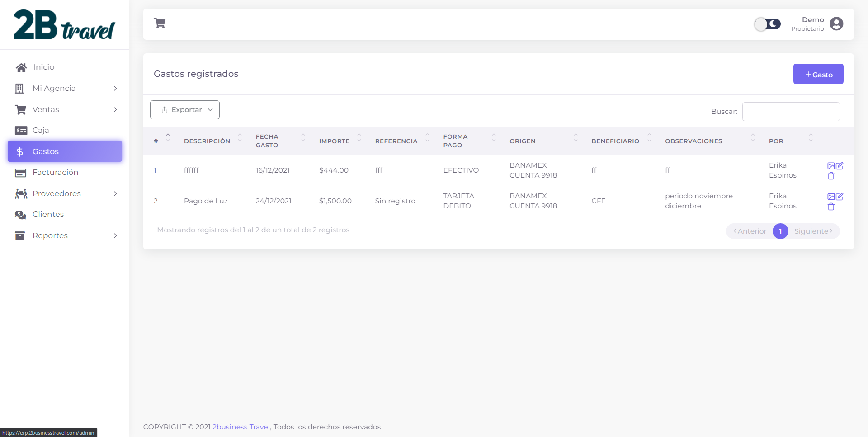Click the CFE beneficiary cell

(x=598, y=201)
